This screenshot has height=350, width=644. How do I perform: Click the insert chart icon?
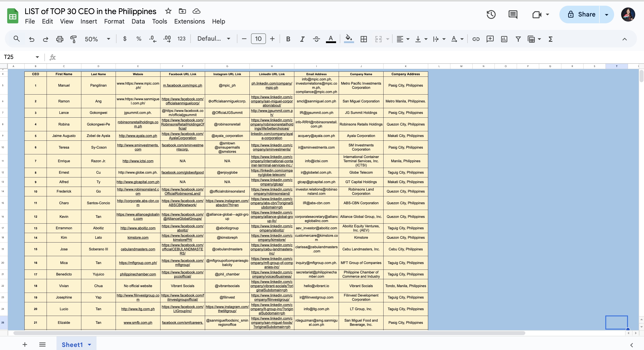click(x=504, y=39)
